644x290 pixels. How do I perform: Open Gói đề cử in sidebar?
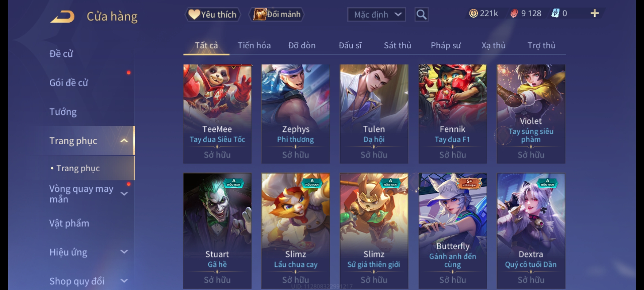[x=69, y=83]
